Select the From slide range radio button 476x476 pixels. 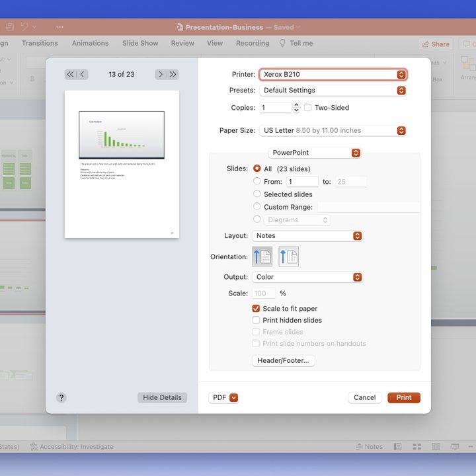[x=257, y=181]
